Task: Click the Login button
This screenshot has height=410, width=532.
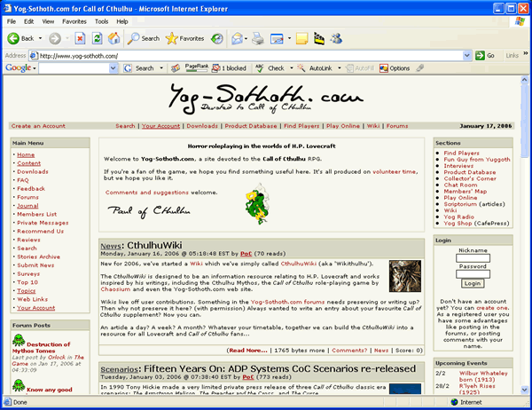Action: click(473, 283)
